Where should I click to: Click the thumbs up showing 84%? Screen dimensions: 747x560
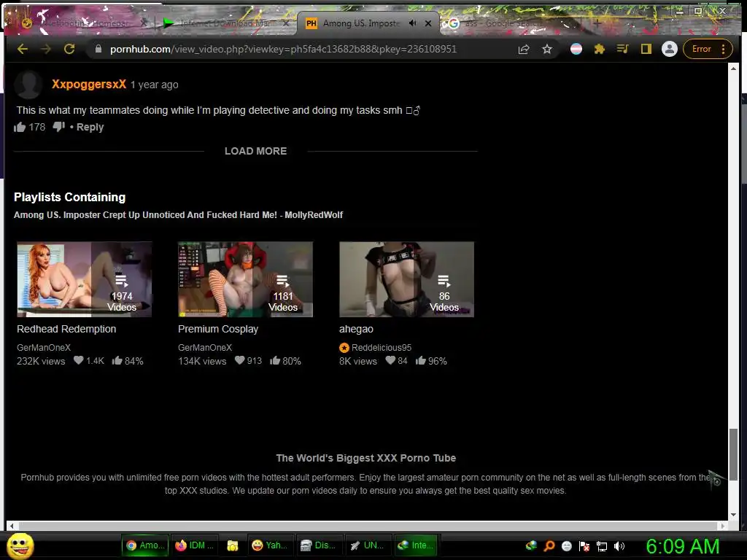tap(117, 360)
